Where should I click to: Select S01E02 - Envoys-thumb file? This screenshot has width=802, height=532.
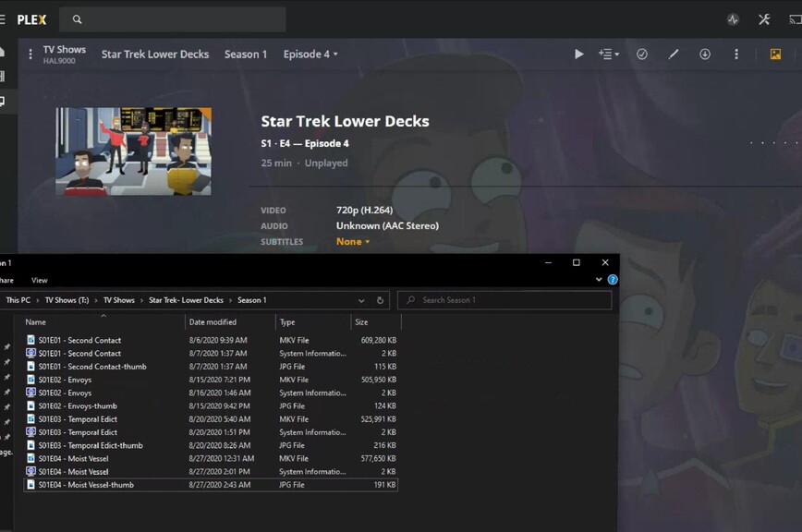point(211,405)
